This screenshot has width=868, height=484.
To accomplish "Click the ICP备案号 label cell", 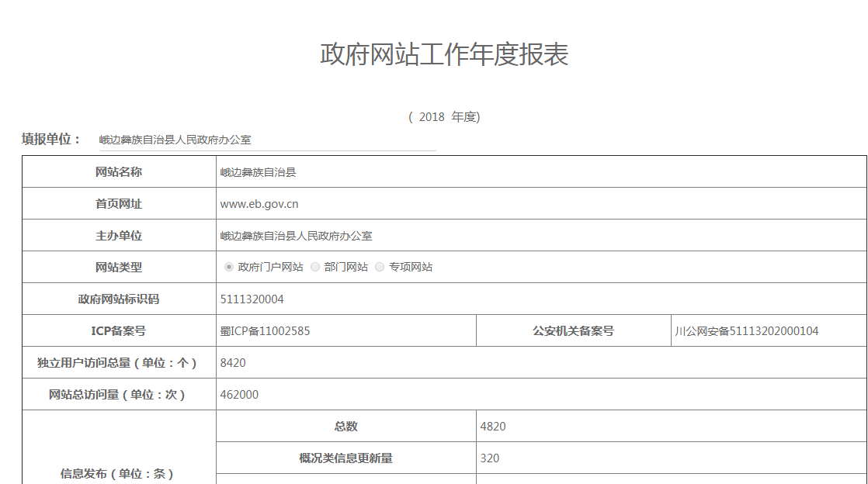I will (118, 331).
